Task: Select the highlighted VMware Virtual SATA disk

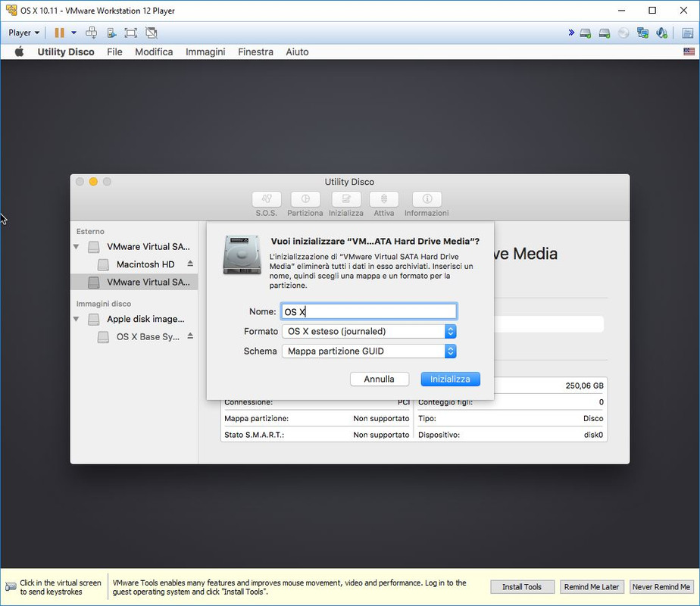Action: (x=134, y=282)
